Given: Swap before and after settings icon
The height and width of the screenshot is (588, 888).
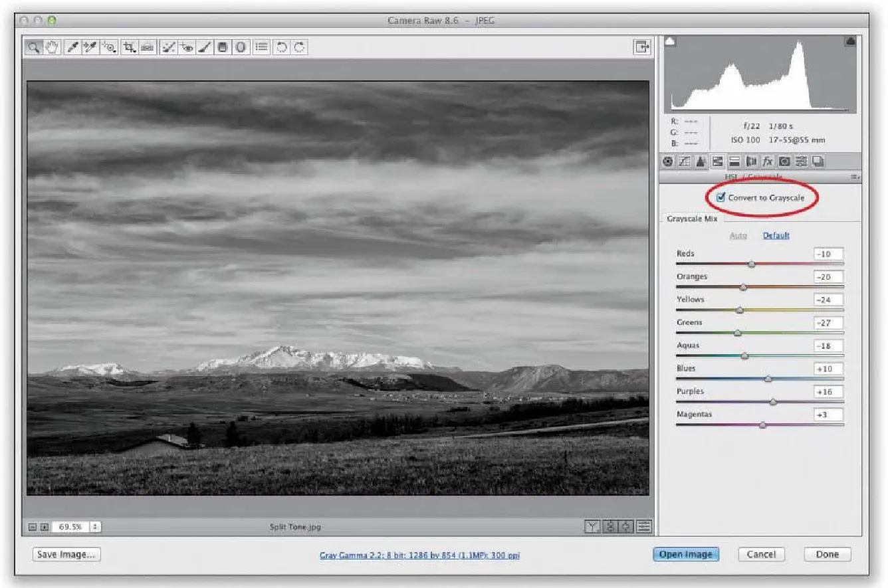Looking at the screenshot, I should (x=610, y=527).
